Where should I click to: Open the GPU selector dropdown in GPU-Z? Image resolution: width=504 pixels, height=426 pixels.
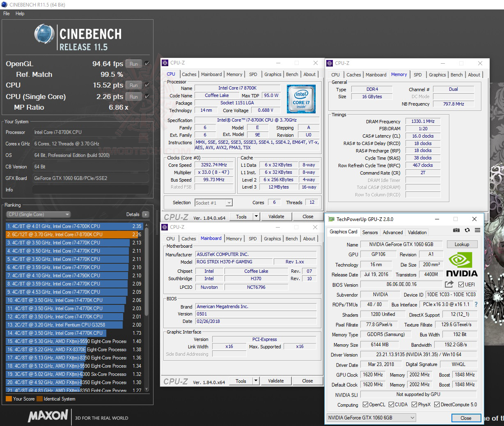click(371, 417)
